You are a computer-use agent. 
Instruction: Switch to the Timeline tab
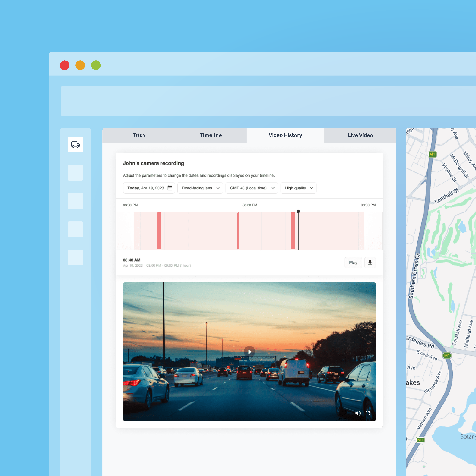211,135
